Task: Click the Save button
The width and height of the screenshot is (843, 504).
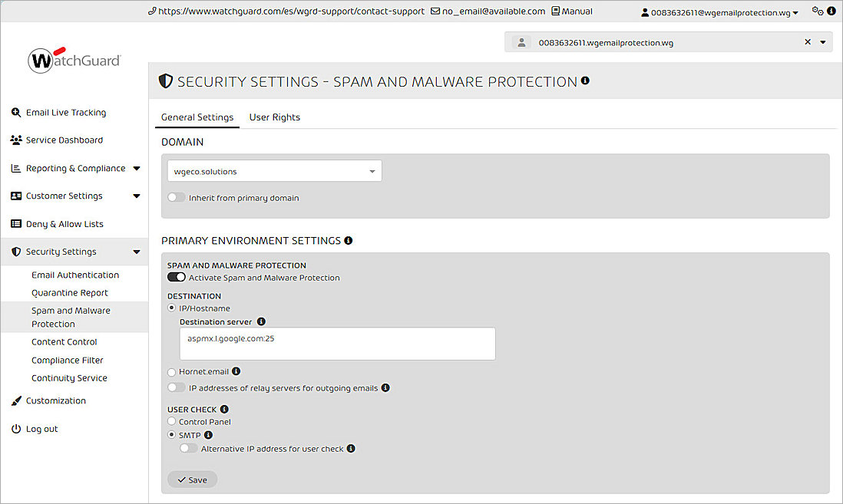Action: pos(191,479)
